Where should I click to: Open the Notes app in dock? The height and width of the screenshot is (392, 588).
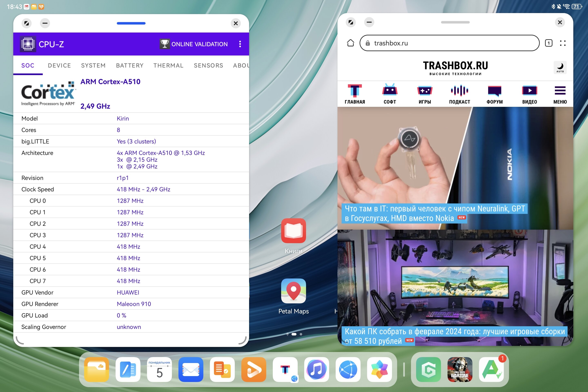(x=128, y=370)
